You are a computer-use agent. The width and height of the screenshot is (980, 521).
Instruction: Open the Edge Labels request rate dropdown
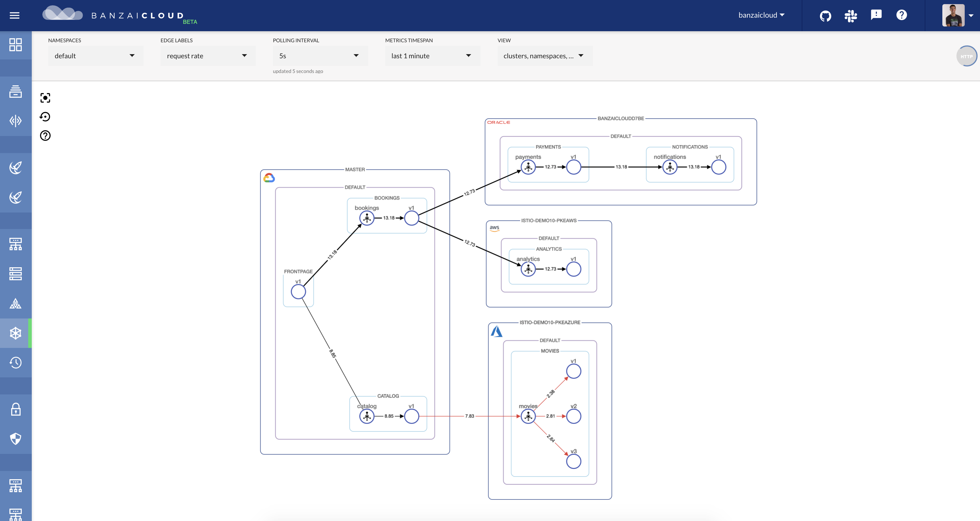pos(208,56)
